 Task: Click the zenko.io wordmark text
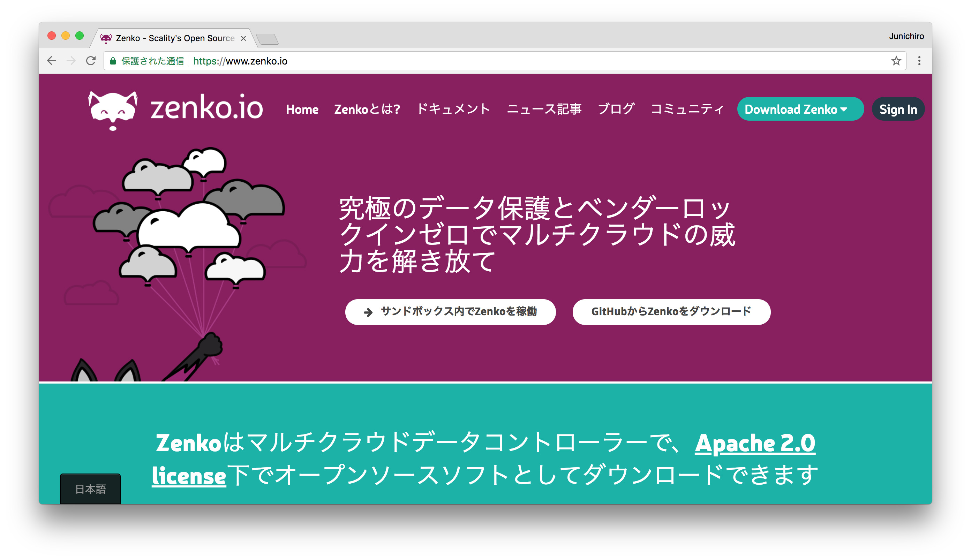[x=206, y=107]
